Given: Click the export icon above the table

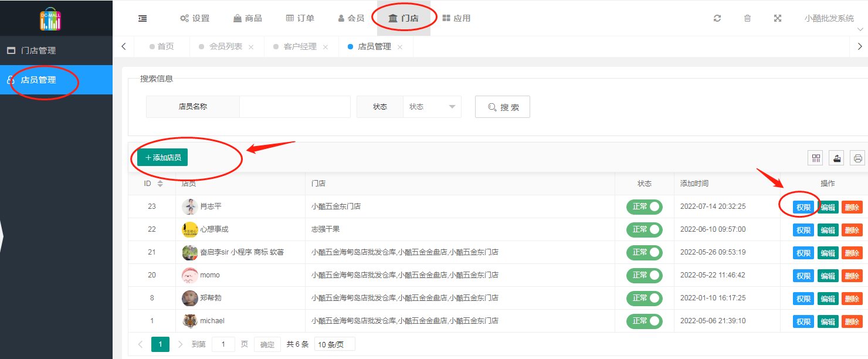Looking at the screenshot, I should click(837, 158).
